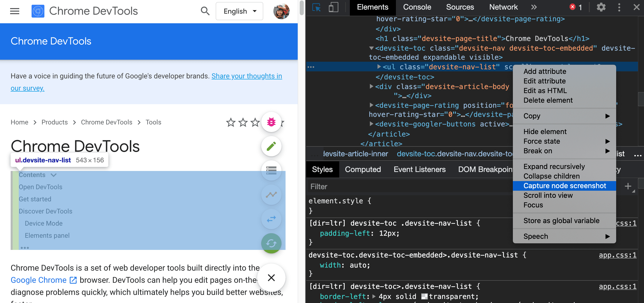The width and height of the screenshot is (644, 303).
Task: Toggle the English language dropdown
Action: [239, 11]
